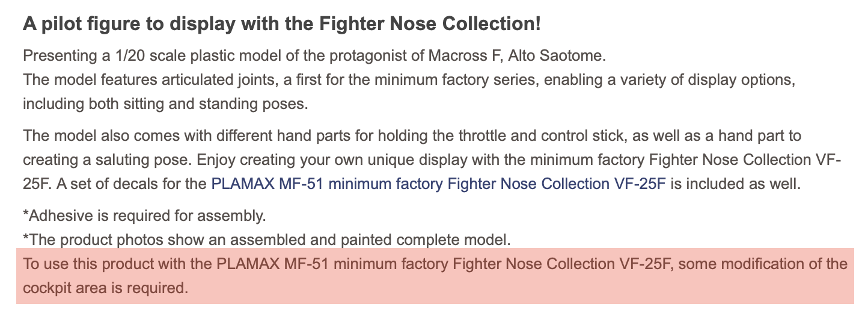Viewport: 868px width, 313px height.
Task: Click the red highlighted modification notice box
Action: tap(435, 276)
